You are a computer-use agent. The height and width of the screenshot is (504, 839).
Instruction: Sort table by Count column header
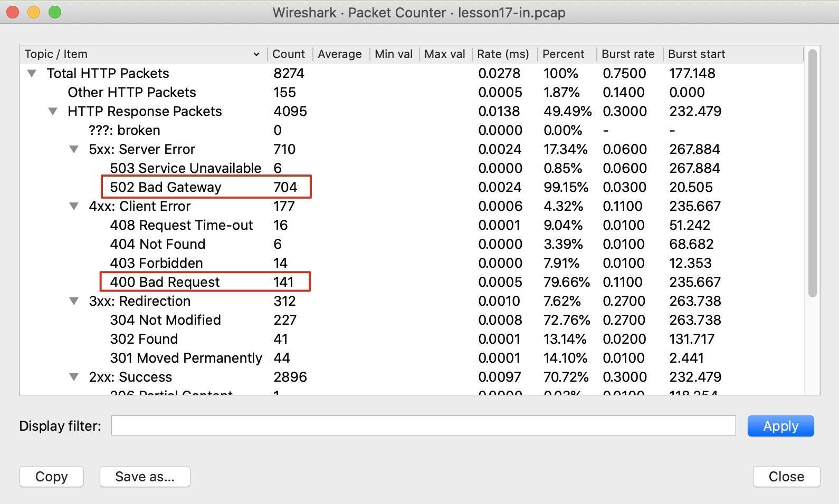click(x=289, y=54)
